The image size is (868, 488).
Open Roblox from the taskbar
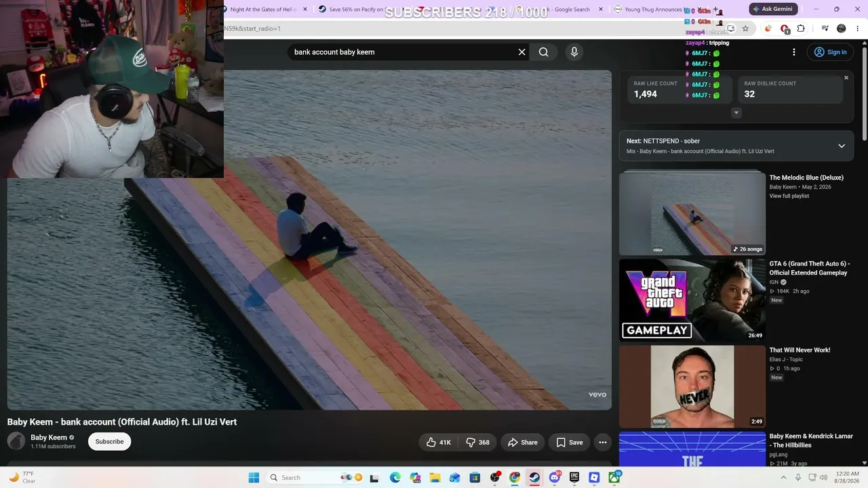(594, 478)
